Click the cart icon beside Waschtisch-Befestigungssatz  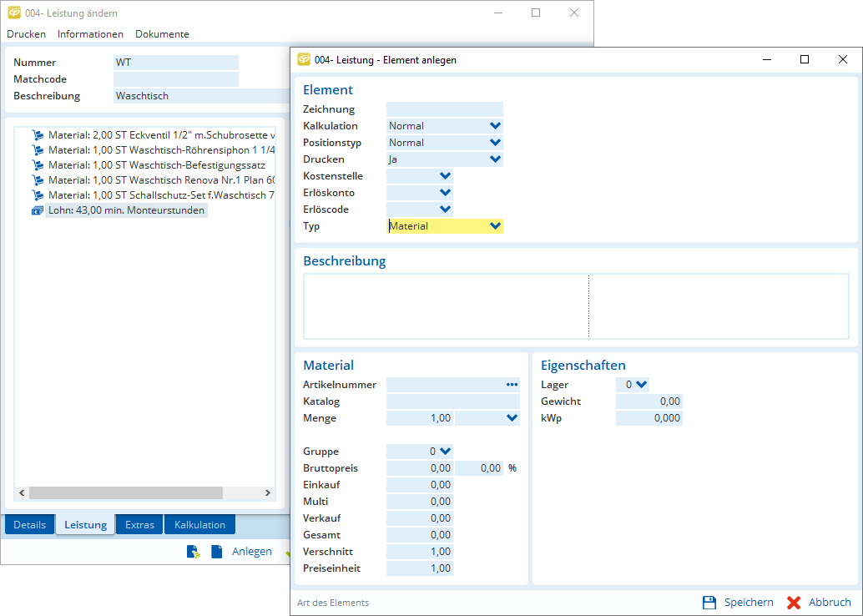click(37, 165)
